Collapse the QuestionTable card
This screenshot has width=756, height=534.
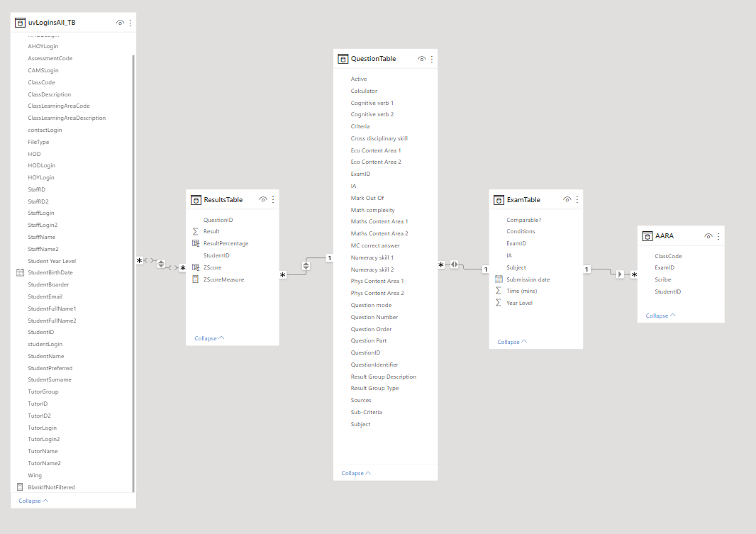point(356,473)
